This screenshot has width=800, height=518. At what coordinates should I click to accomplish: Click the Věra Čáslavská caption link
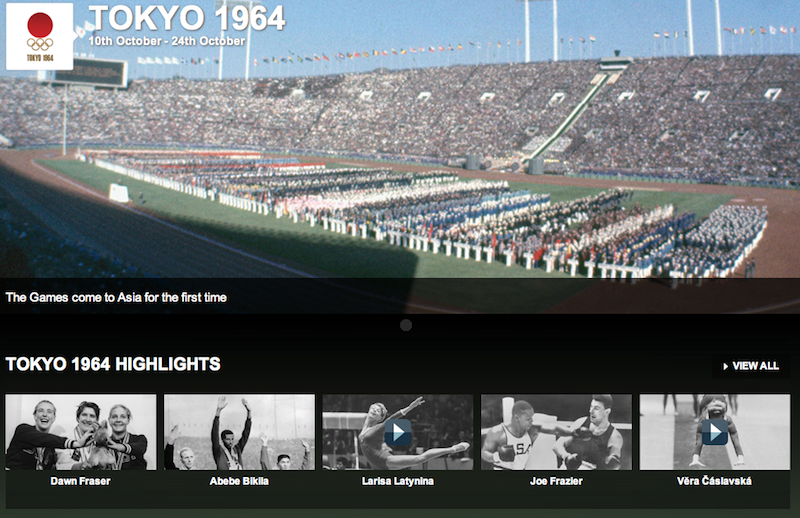[x=714, y=481]
